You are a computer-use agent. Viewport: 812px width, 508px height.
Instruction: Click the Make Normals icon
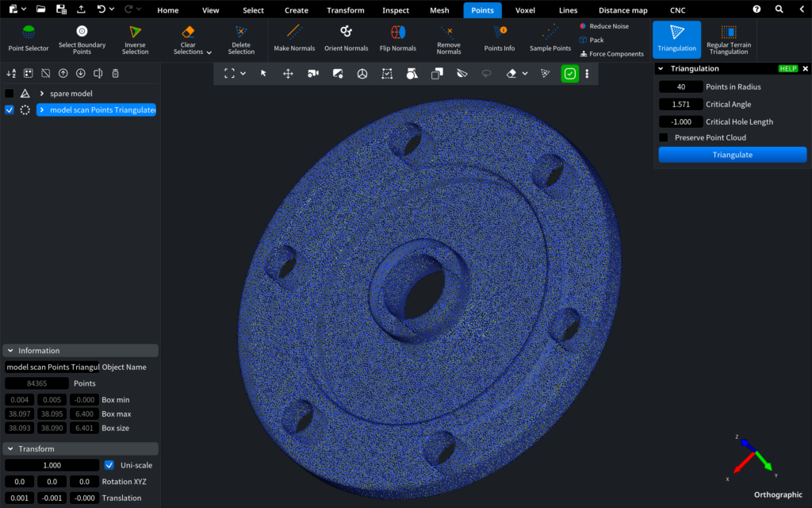(294, 33)
